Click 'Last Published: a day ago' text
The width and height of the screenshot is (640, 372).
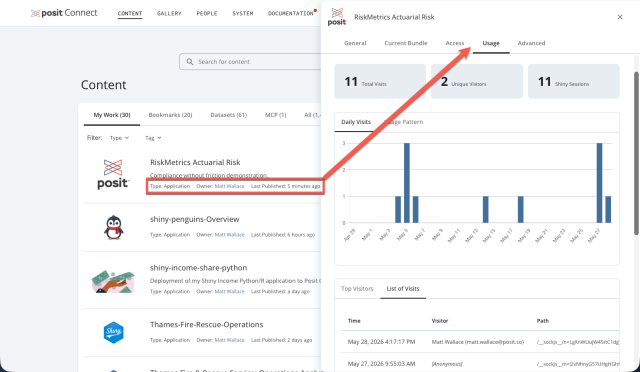coord(280,292)
